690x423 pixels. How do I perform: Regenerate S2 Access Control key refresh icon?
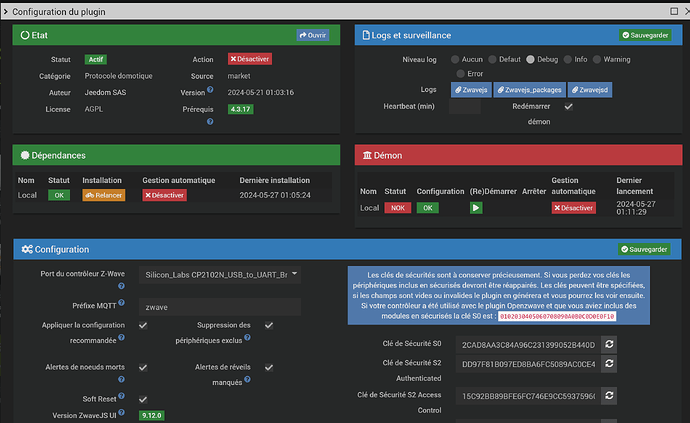coord(609,396)
